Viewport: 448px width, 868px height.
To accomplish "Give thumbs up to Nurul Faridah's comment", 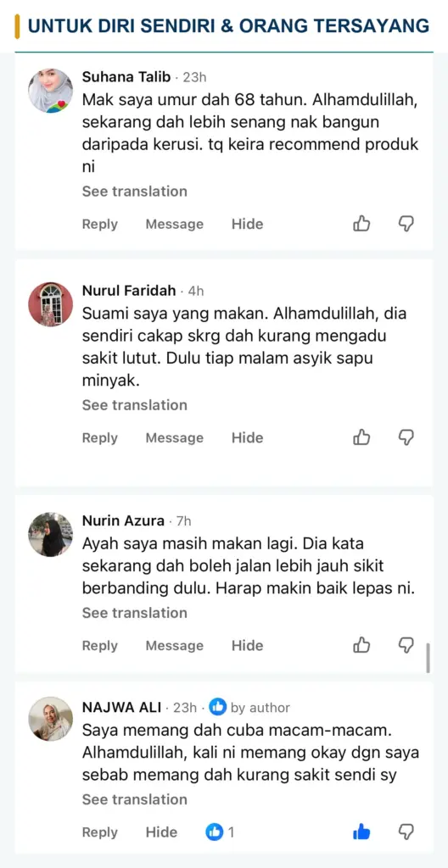I will pyautogui.click(x=361, y=437).
